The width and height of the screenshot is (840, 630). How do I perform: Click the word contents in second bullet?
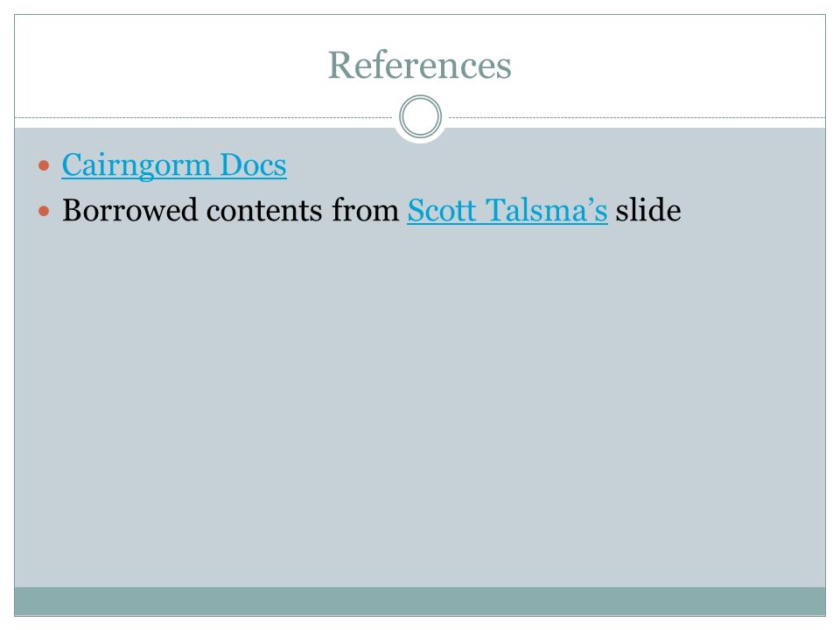(264, 211)
